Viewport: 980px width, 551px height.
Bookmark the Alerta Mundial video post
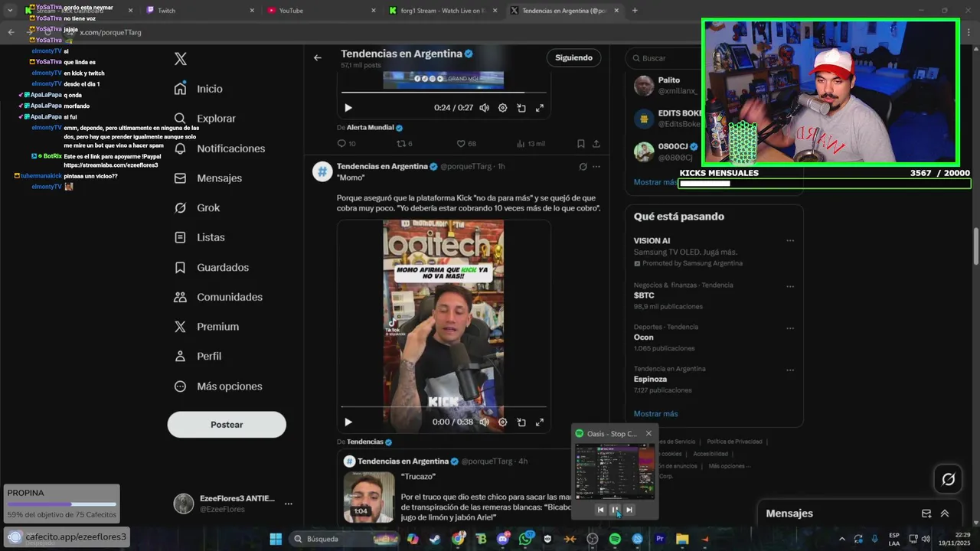coord(581,143)
